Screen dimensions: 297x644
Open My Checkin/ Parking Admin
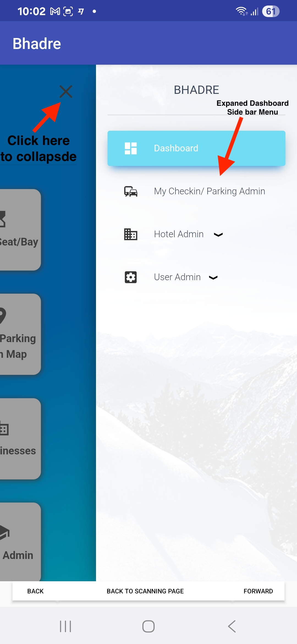click(x=196, y=191)
